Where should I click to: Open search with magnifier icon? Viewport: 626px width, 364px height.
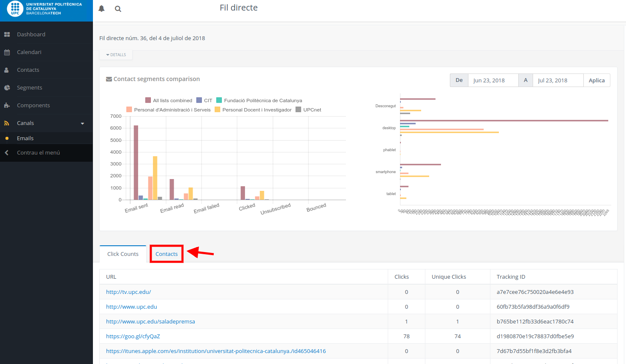118,9
